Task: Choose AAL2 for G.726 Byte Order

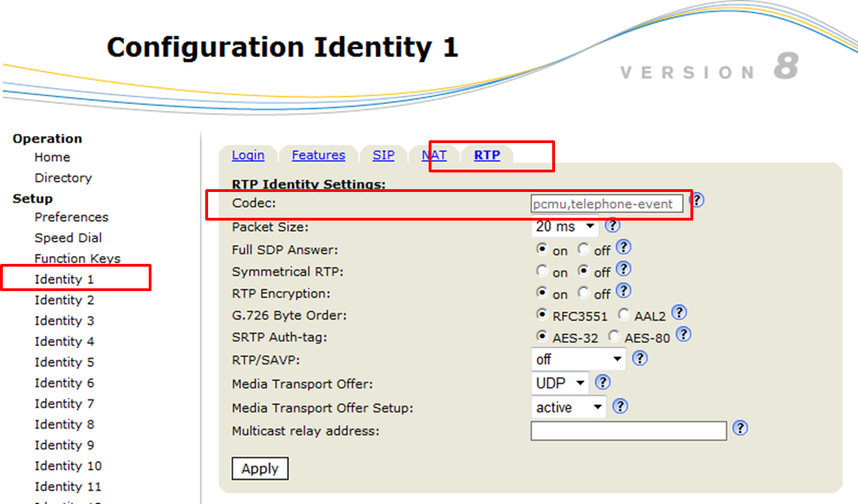Action: [x=623, y=314]
